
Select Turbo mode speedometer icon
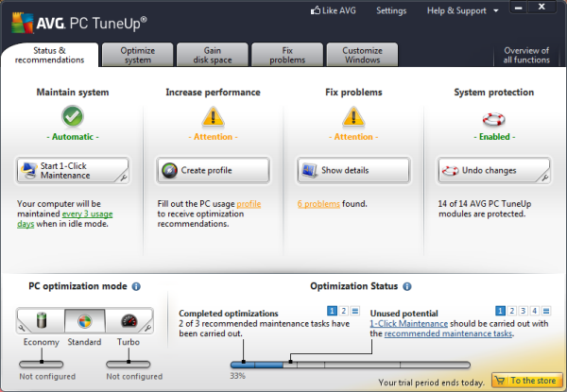point(129,320)
